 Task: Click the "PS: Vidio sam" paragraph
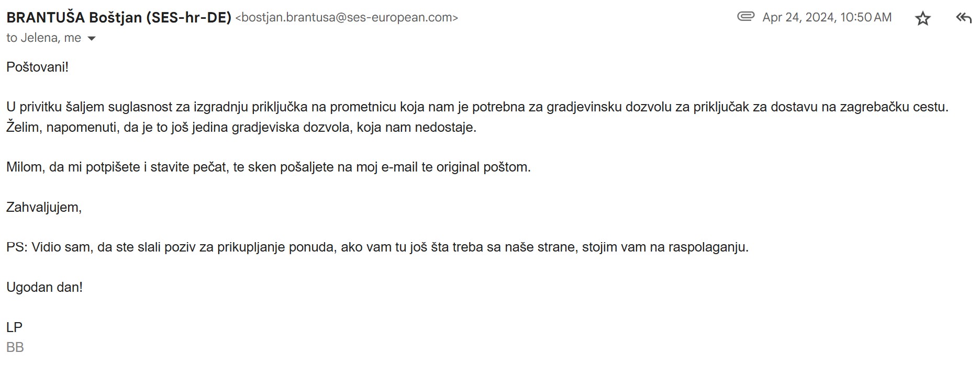tap(377, 247)
